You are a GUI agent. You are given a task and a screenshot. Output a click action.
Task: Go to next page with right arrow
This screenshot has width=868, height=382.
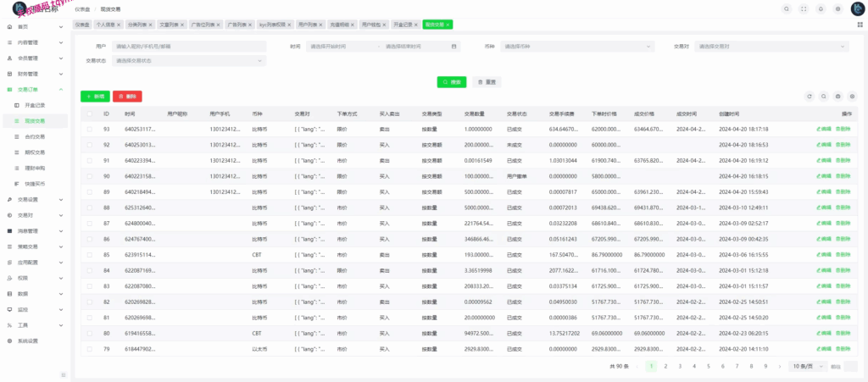[x=780, y=366]
